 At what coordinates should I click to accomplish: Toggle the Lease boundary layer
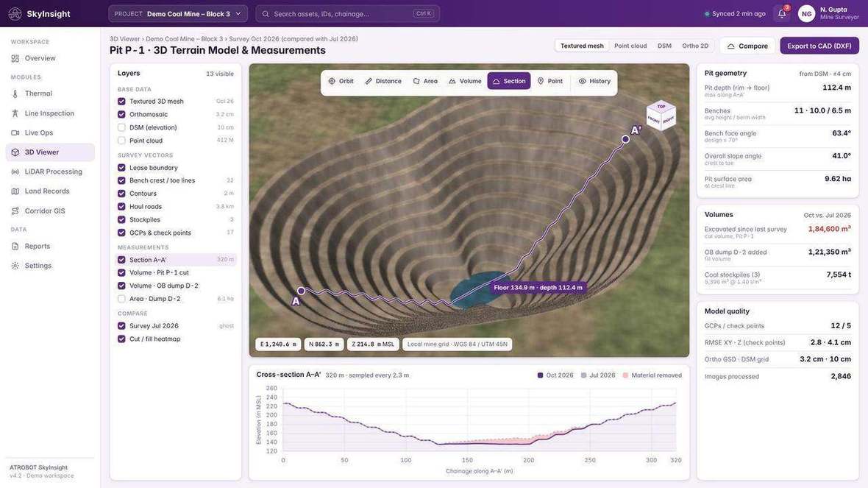pyautogui.click(x=121, y=168)
